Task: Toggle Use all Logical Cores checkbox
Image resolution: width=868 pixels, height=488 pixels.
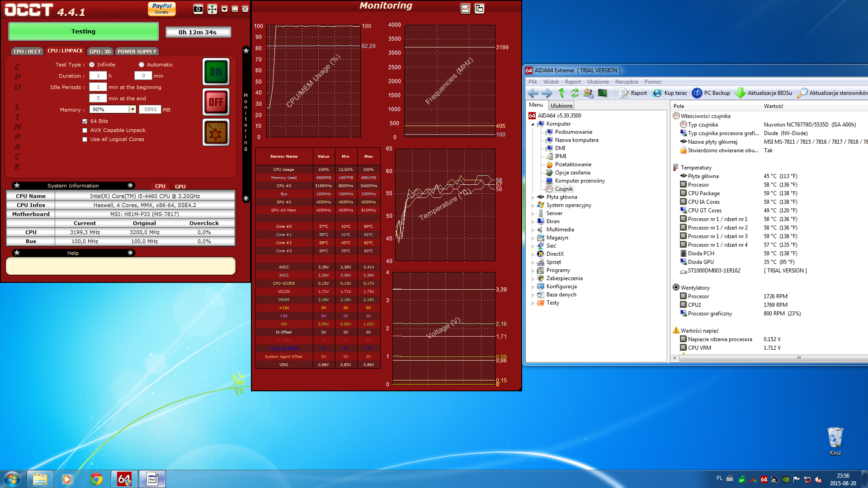Action: pyautogui.click(x=85, y=139)
